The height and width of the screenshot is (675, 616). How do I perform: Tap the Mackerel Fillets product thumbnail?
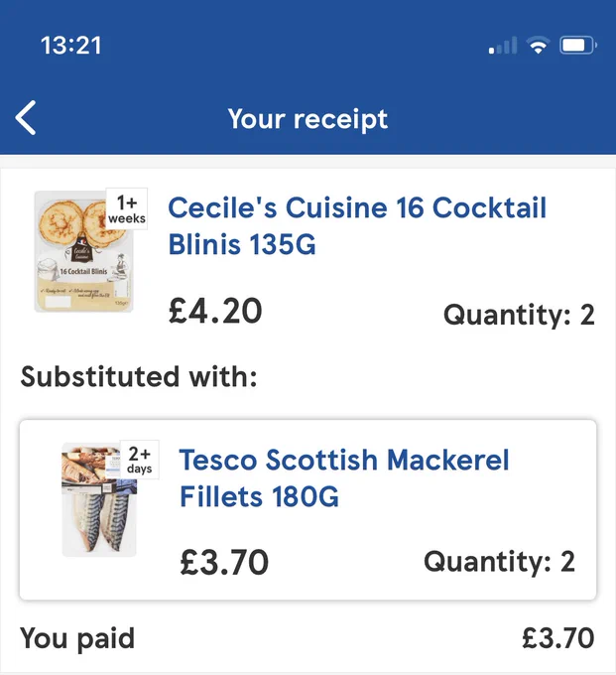[x=100, y=499]
